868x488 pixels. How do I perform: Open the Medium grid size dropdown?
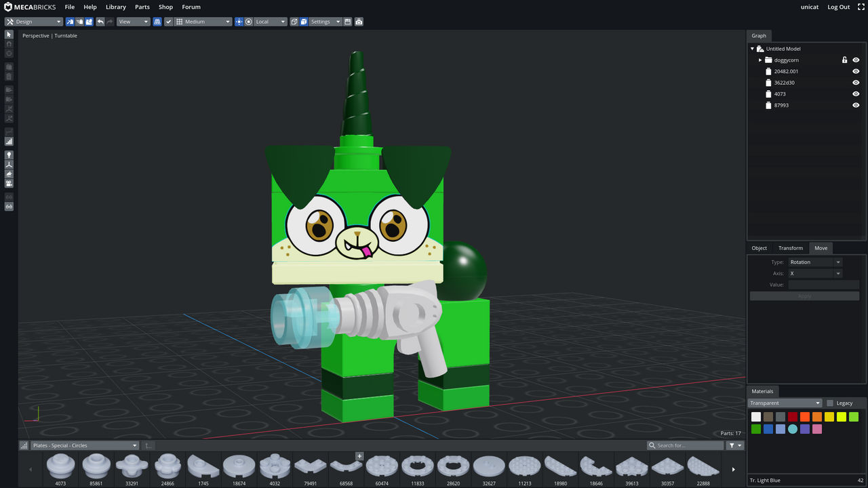pyautogui.click(x=203, y=22)
